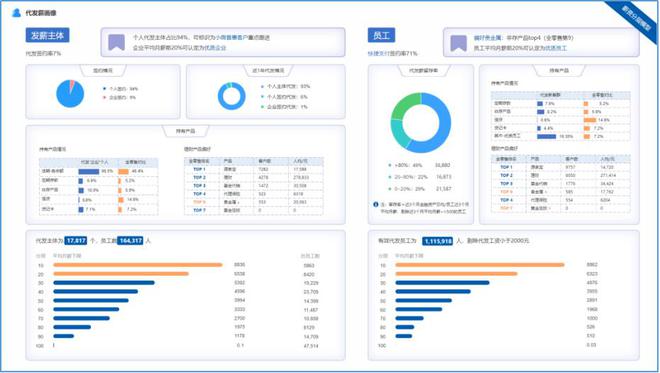Click the bookmark icon in 发薪主体 summary card
The width and height of the screenshot is (660, 373).
[117, 42]
